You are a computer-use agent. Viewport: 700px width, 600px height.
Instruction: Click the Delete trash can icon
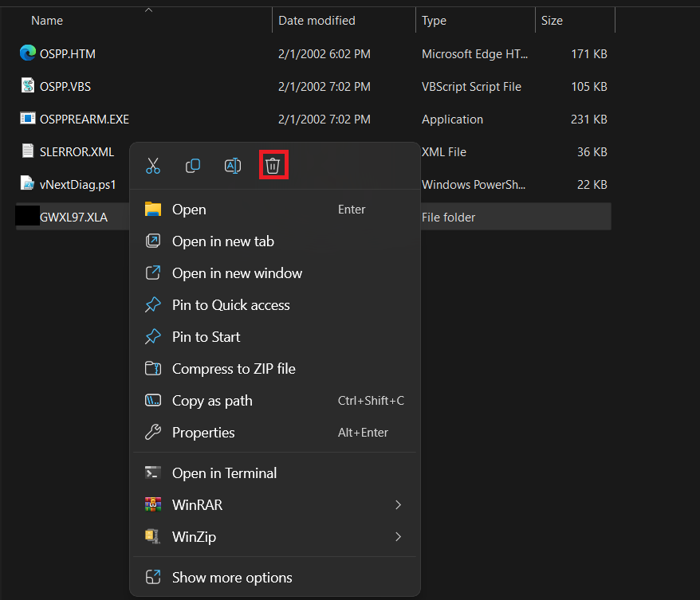point(273,166)
